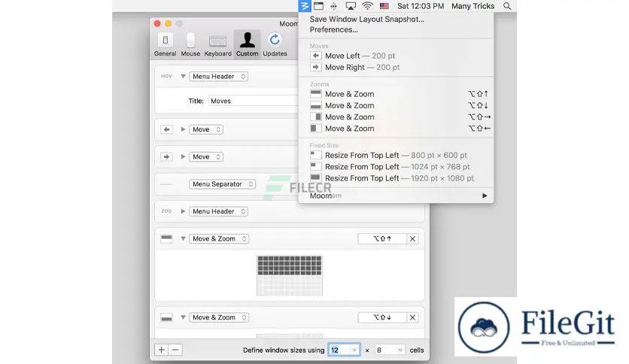The width and height of the screenshot is (629, 364).
Task: Choose Save Window Layout Snapshot…
Action: pyautogui.click(x=366, y=20)
